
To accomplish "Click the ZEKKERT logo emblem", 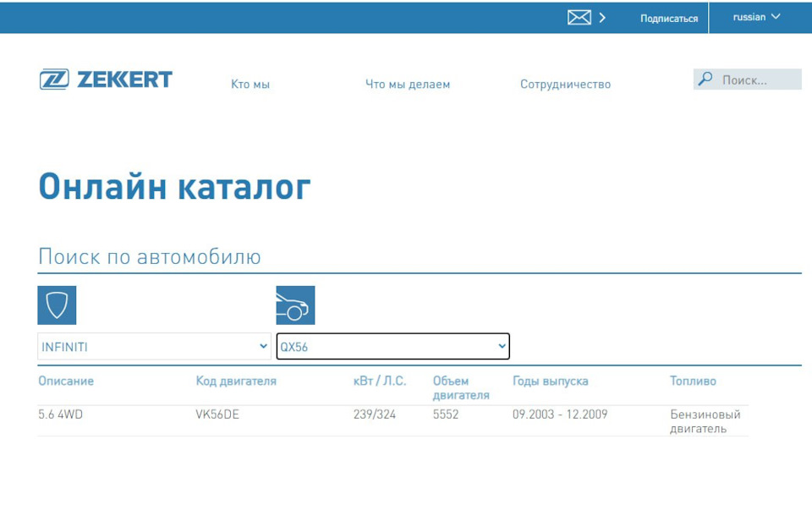I will coord(53,78).
